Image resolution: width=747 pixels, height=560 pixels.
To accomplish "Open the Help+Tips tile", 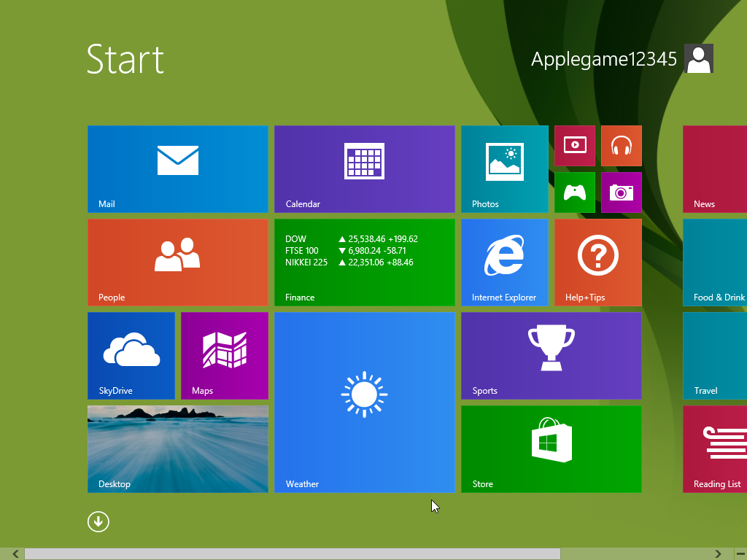I will click(598, 262).
